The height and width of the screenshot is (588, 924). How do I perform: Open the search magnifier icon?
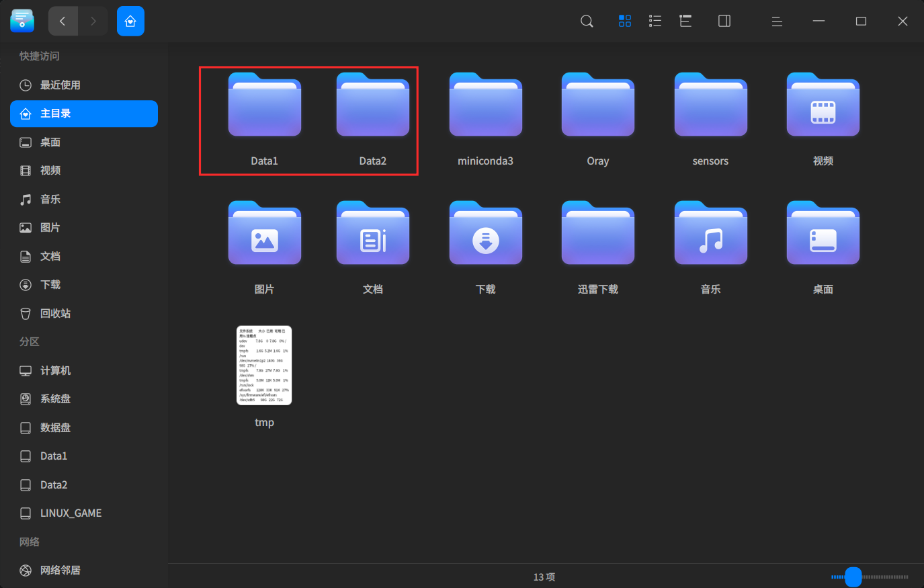[587, 22]
